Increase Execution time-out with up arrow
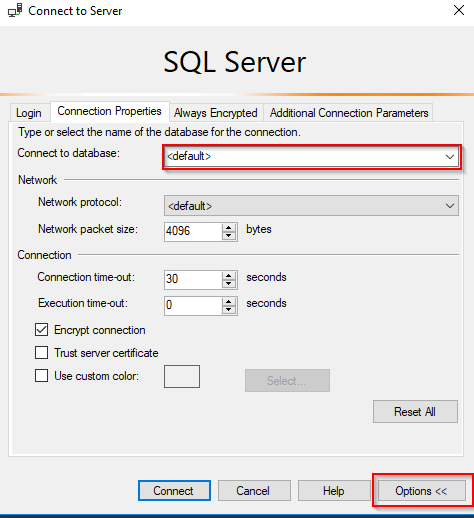The image size is (474, 518). pyautogui.click(x=229, y=301)
